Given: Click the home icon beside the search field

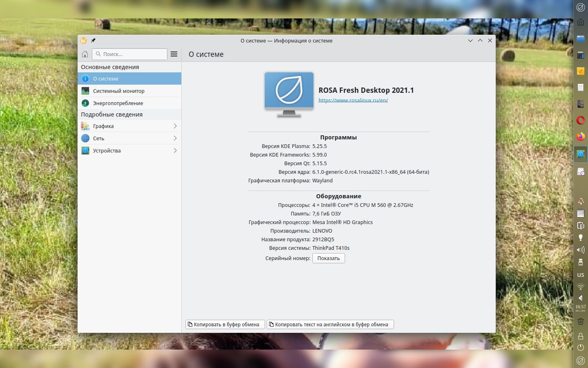Looking at the screenshot, I should tap(85, 54).
